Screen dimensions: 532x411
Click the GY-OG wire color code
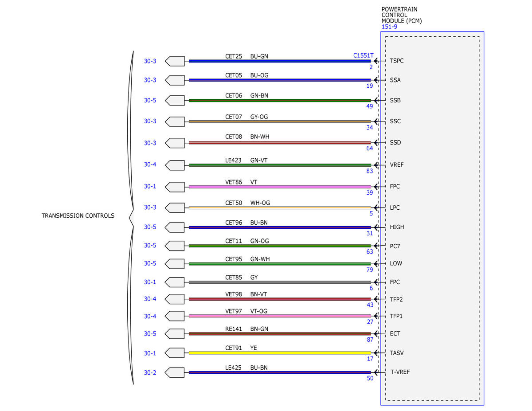259,117
